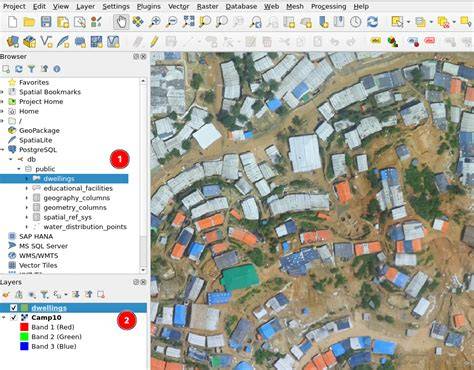The image size is (474, 370).
Task: Toggle editing with the yellow pencil icon
Action: pyautogui.click(x=154, y=42)
